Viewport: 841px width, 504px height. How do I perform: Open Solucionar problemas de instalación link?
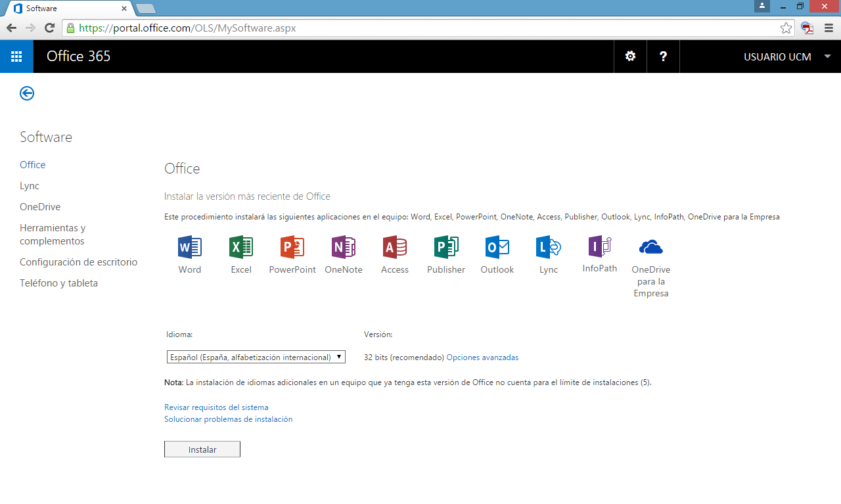click(228, 419)
